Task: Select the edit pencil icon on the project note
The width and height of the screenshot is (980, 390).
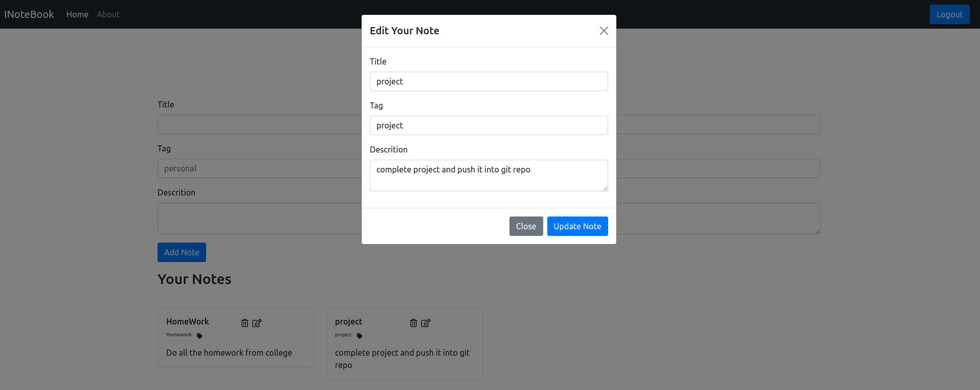Action: [426, 323]
